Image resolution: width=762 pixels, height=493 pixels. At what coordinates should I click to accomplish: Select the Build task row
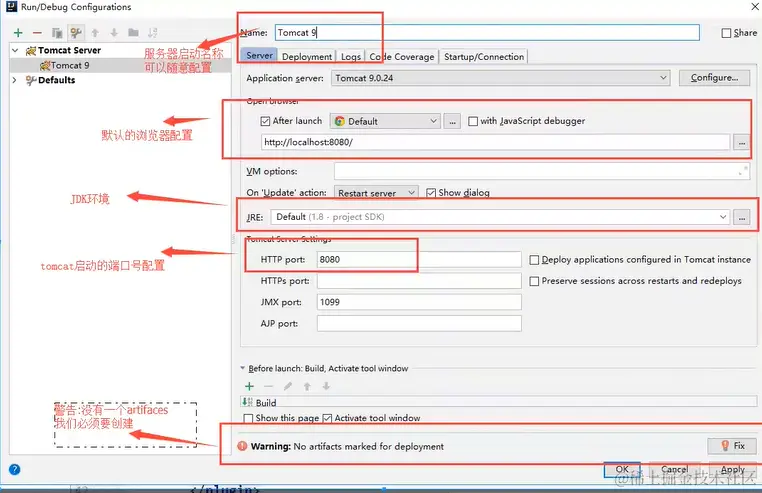[x=499, y=403]
